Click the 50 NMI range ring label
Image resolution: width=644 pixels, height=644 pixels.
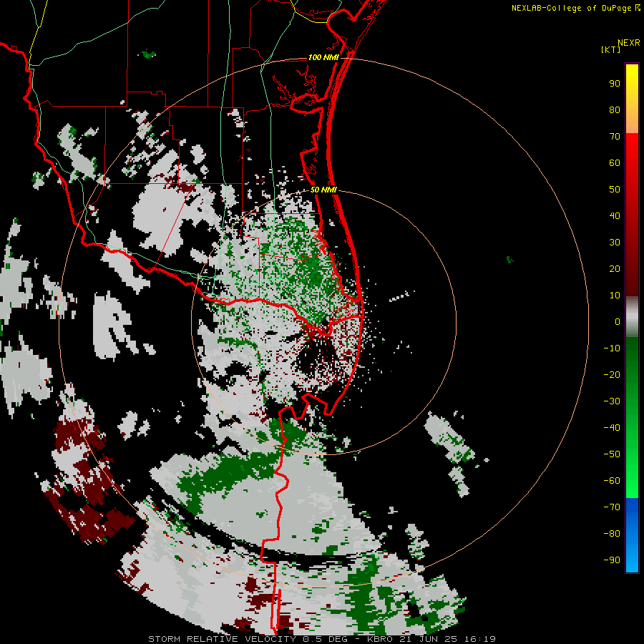pyautogui.click(x=323, y=190)
